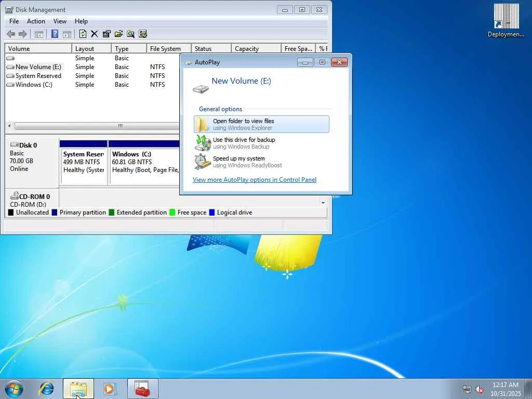Click the NTFS cell in the Windows (C:) row
The width and height of the screenshot is (532, 399).
coord(157,85)
